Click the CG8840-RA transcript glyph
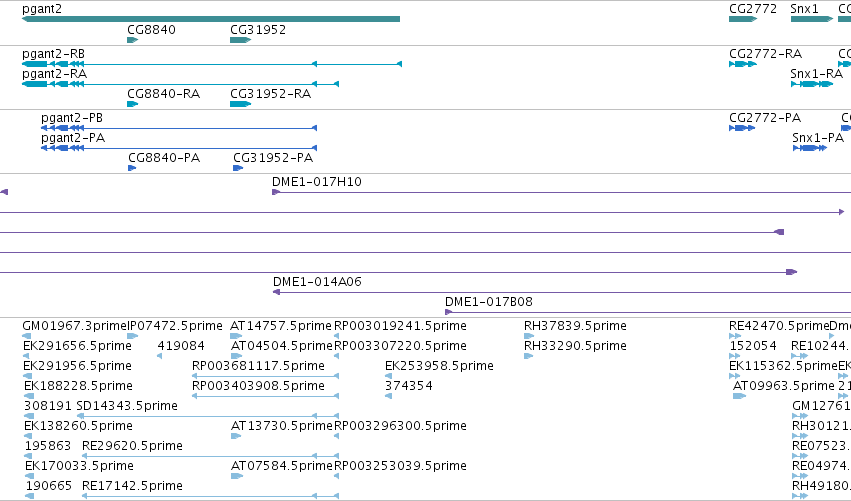This screenshot has height=501, width=851. pos(132,104)
